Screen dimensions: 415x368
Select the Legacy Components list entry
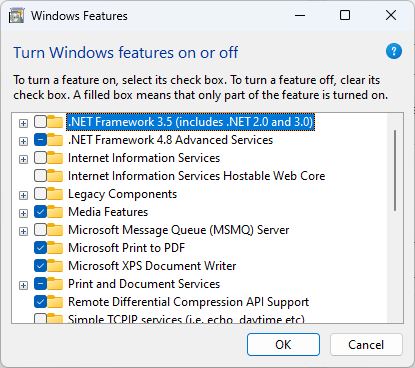[x=122, y=194]
